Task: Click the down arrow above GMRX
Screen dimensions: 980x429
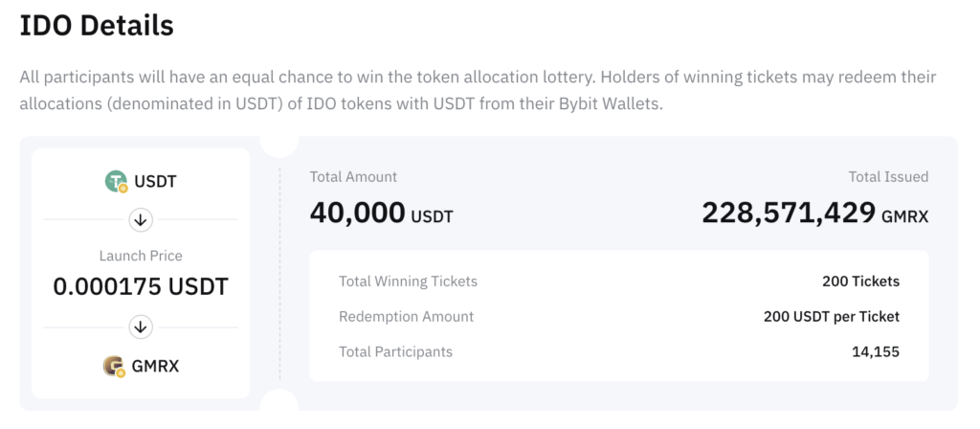Action: (141, 327)
